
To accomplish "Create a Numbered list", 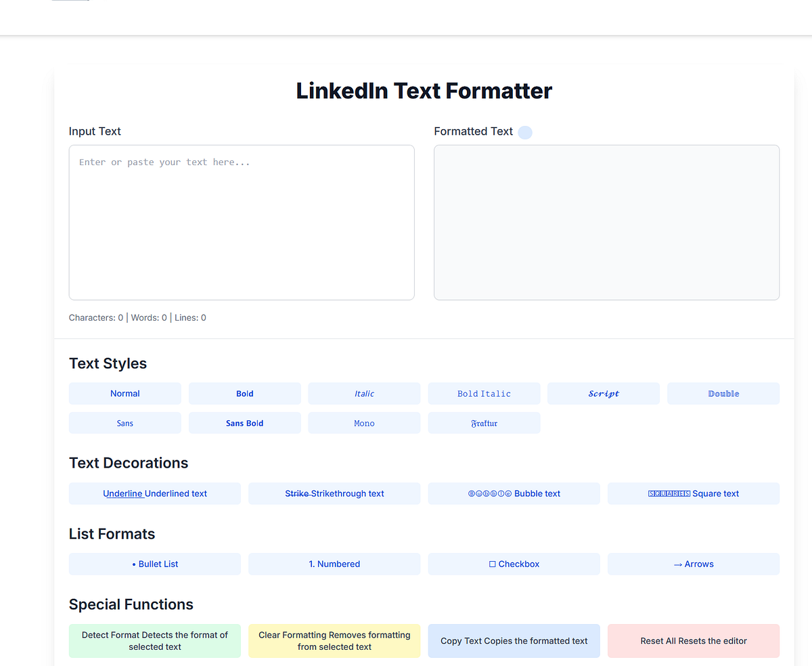I will click(x=334, y=564).
